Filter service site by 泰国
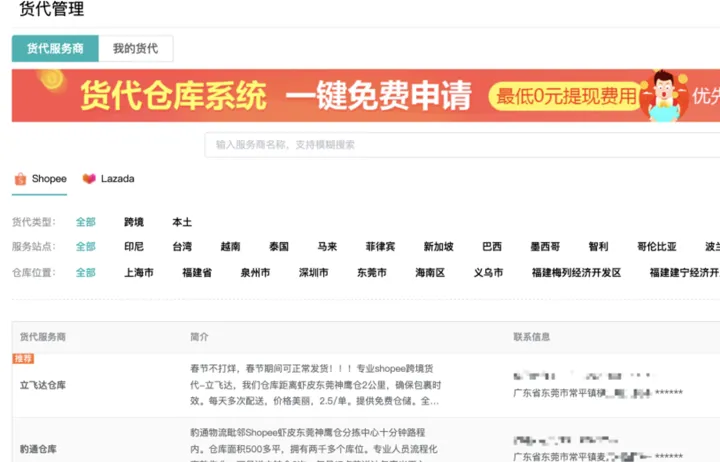Screen dimensions: 720x462 coord(279,247)
